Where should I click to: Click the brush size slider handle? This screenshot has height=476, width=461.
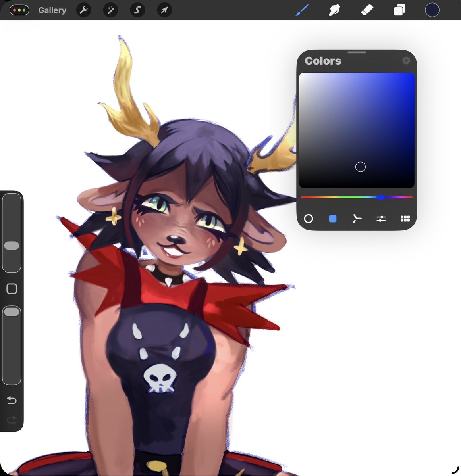12,246
